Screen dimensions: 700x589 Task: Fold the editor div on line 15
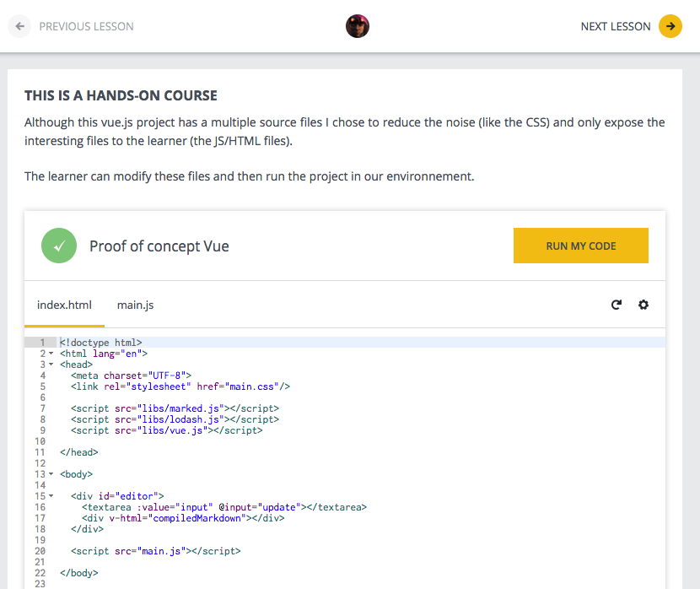click(51, 496)
